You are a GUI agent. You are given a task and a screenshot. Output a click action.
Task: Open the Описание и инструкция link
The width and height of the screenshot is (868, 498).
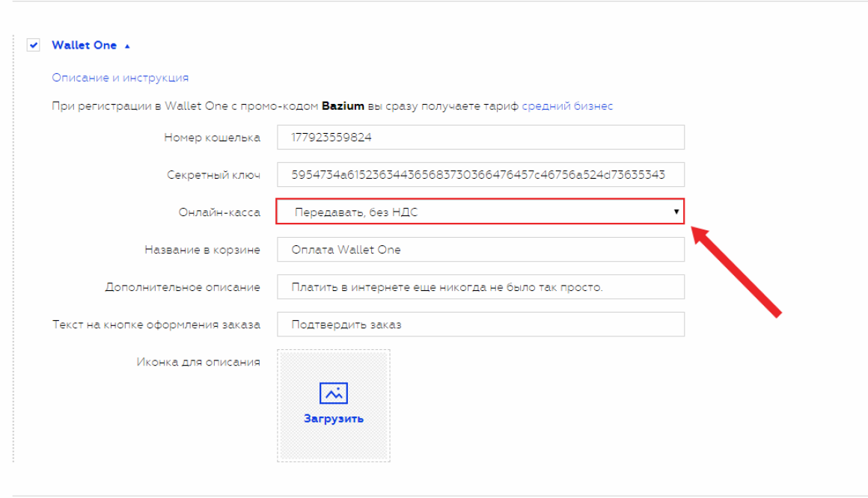click(120, 78)
